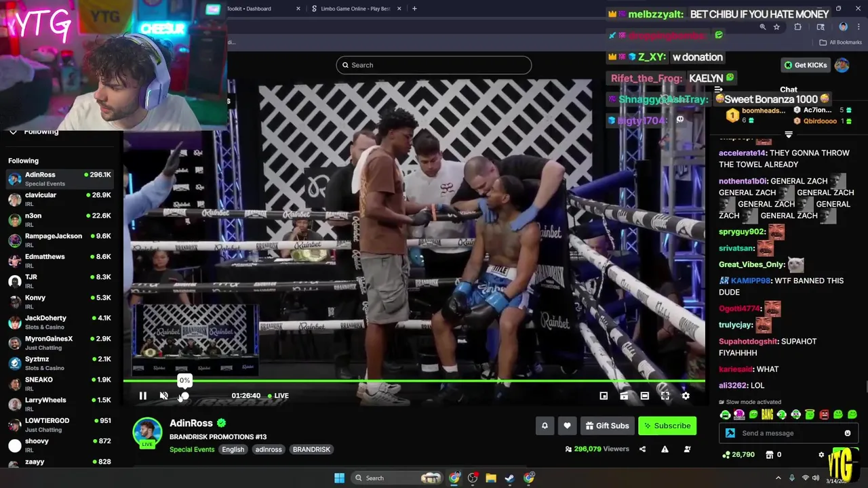The image size is (868, 488).
Task: Click the Gift Subs button
Action: click(x=607, y=426)
